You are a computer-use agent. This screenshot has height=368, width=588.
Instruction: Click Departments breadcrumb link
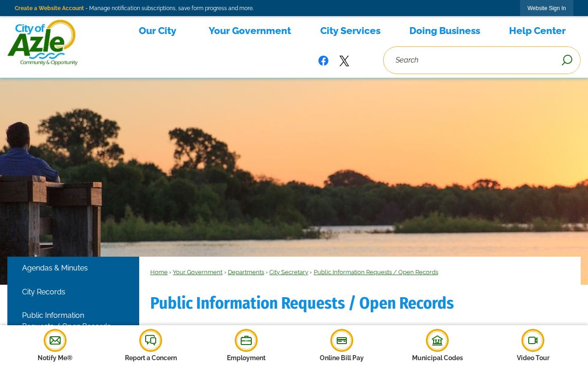(x=246, y=272)
